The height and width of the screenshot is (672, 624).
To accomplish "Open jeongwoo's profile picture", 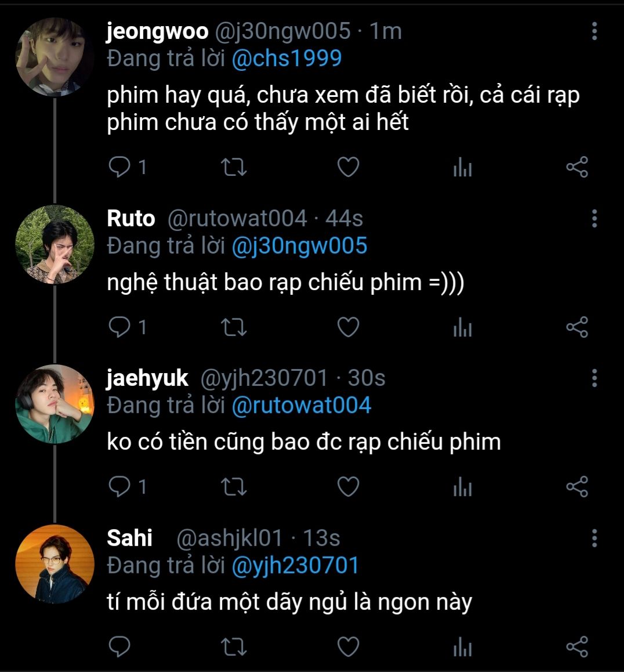I will point(54,56).
